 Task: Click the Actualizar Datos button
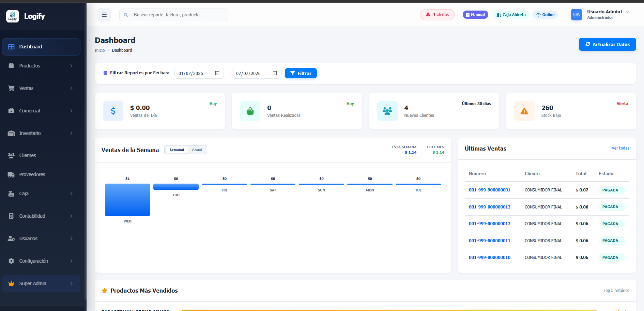pyautogui.click(x=607, y=44)
